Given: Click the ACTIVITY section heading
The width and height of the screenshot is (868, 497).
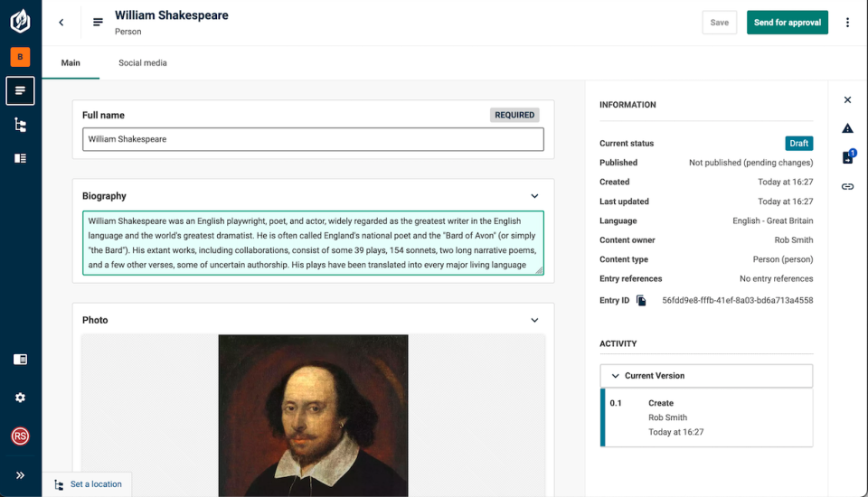Looking at the screenshot, I should 618,343.
